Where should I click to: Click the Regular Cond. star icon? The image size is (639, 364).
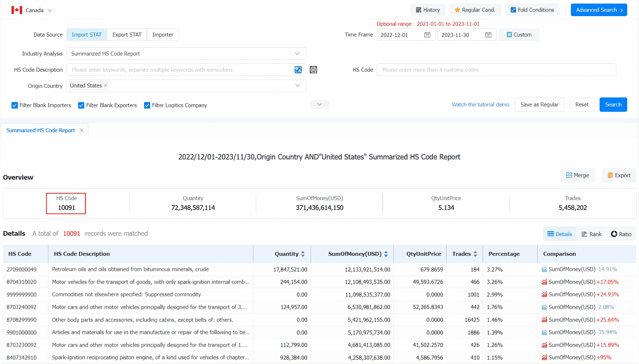[457, 10]
